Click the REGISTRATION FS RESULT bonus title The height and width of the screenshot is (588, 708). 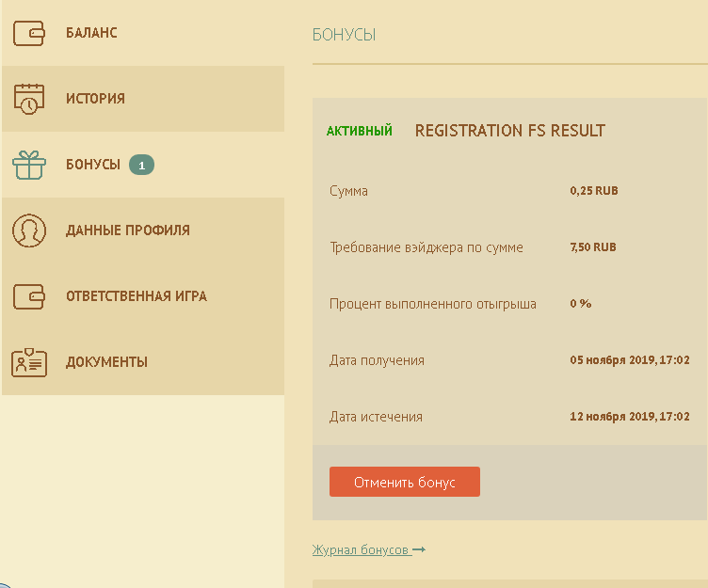click(509, 131)
